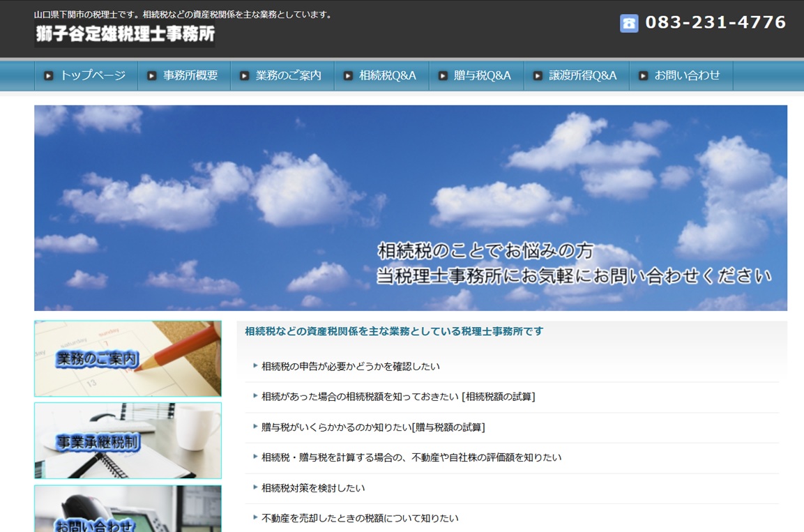Click heading 相続税などの資産税関係を主な業務としている税理士事務所です
Viewport: 804px width, 532px height.
[394, 332]
